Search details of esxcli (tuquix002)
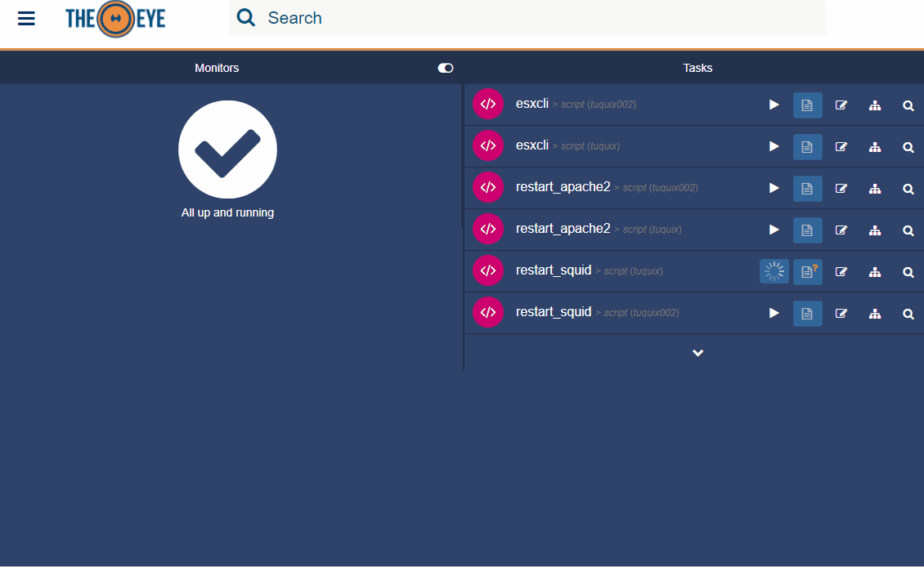 click(x=908, y=105)
